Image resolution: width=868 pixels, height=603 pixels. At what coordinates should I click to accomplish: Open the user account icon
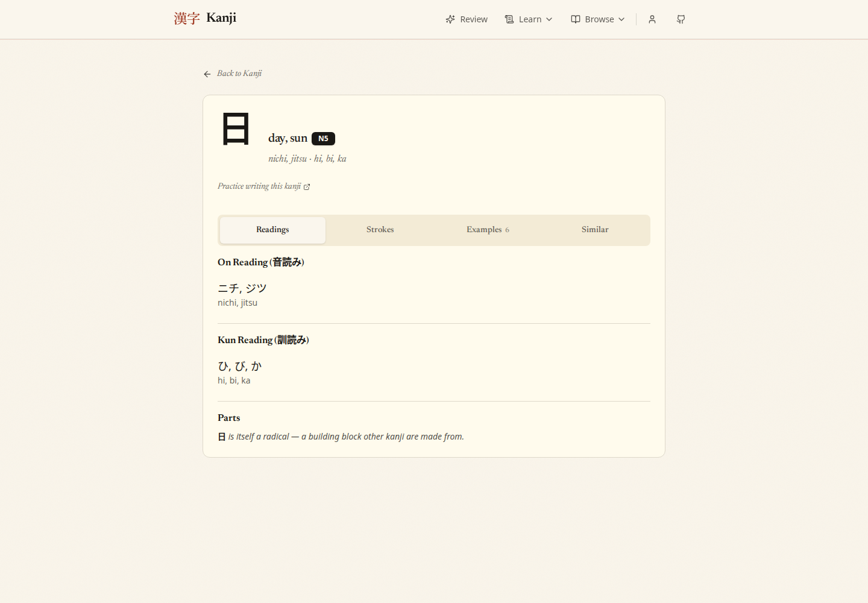coord(652,19)
